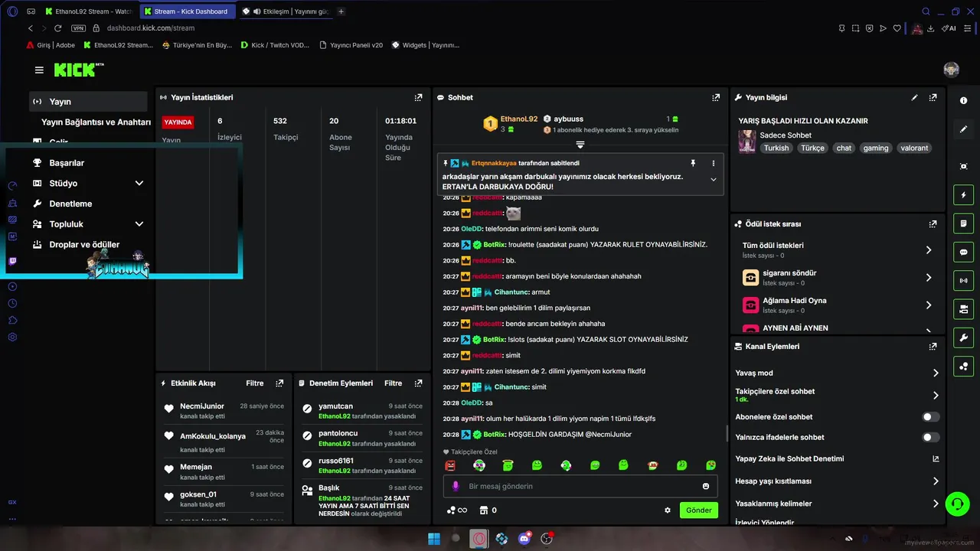
Task: Filter Denetim Eylemleri with Filtre
Action: click(x=393, y=383)
